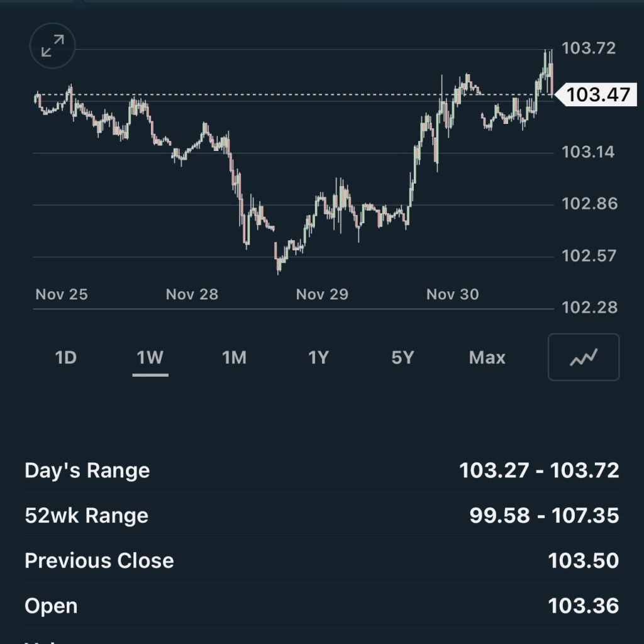The height and width of the screenshot is (644, 644).
Task: Tap the Nov 29 date label
Action: [x=322, y=294]
